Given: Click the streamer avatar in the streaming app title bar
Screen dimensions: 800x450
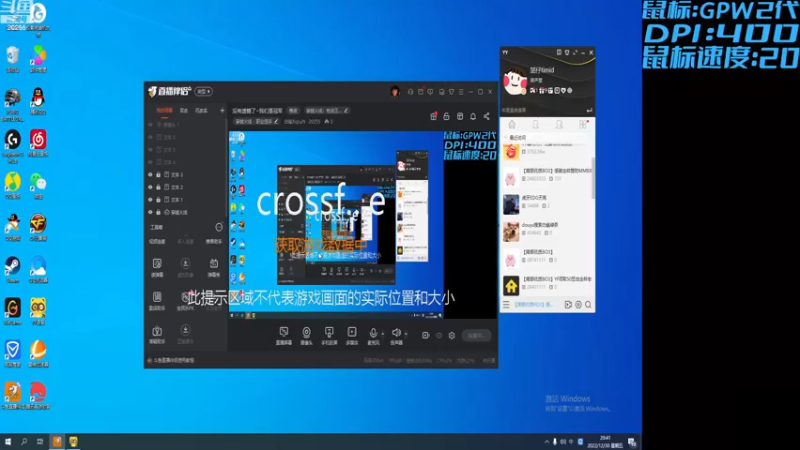Looking at the screenshot, I should pos(394,91).
